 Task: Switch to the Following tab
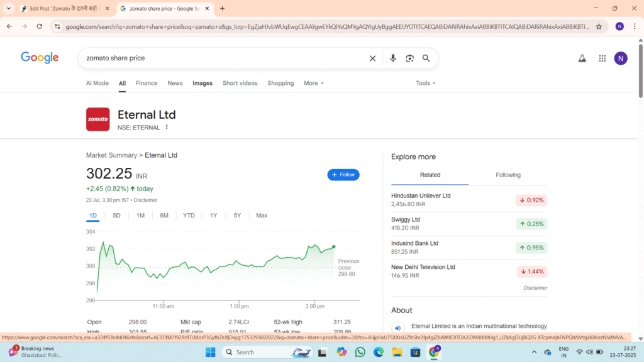(x=508, y=175)
